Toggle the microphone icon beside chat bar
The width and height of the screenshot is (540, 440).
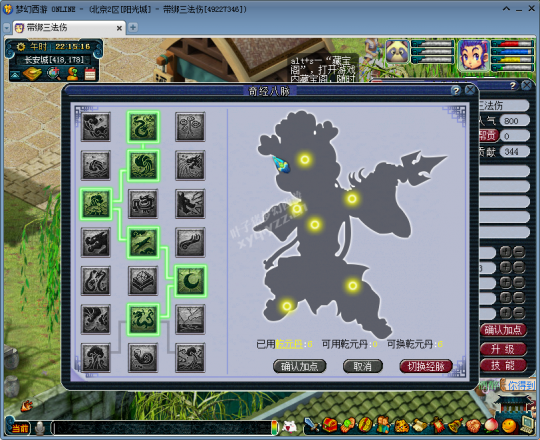pos(40,428)
